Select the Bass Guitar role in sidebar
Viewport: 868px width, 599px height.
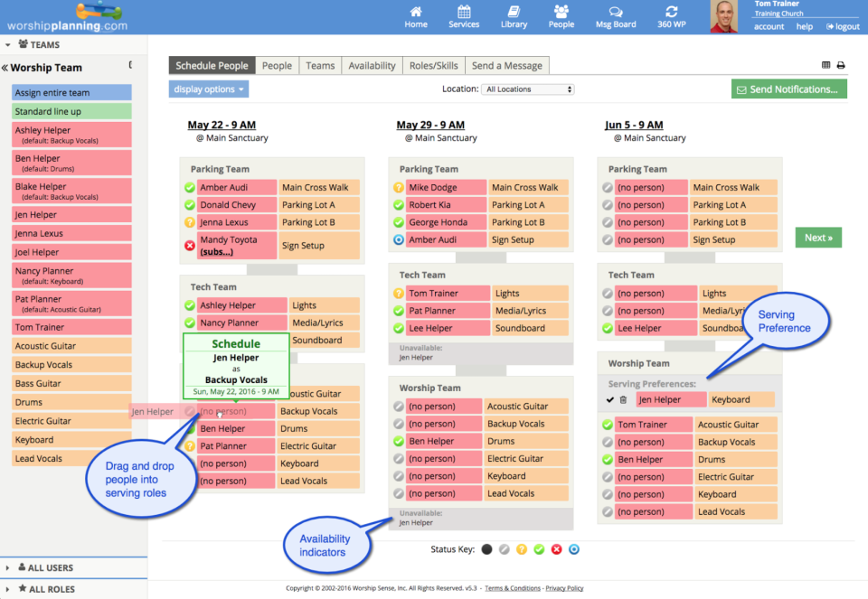71,383
